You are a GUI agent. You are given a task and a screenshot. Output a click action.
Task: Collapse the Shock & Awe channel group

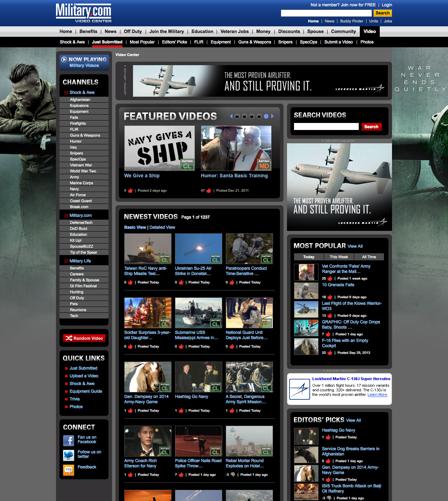point(66,92)
